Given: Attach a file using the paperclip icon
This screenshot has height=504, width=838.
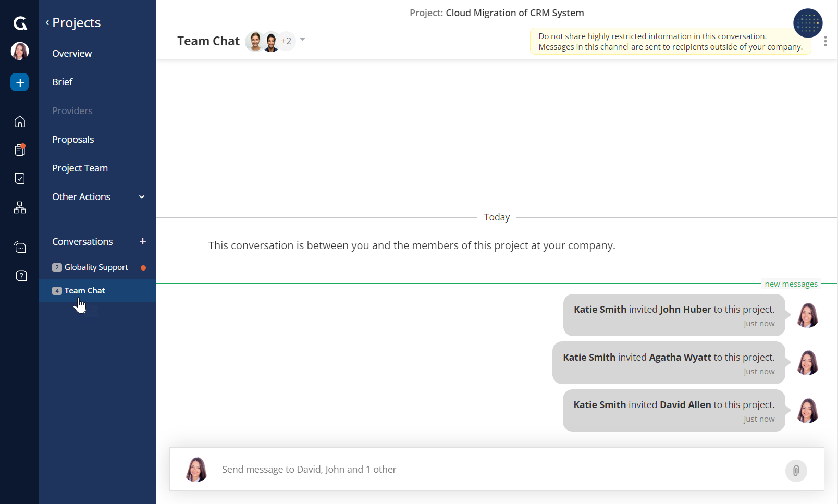Looking at the screenshot, I should pyautogui.click(x=796, y=470).
